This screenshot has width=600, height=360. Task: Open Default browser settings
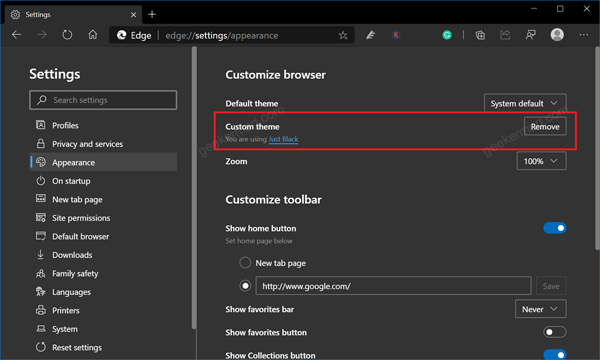click(x=103, y=236)
